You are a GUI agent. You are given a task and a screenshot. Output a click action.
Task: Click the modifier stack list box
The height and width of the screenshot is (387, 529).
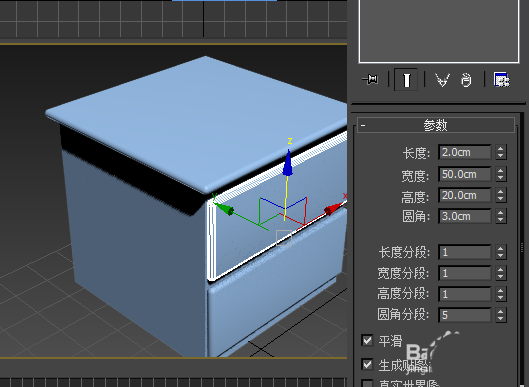(439, 31)
